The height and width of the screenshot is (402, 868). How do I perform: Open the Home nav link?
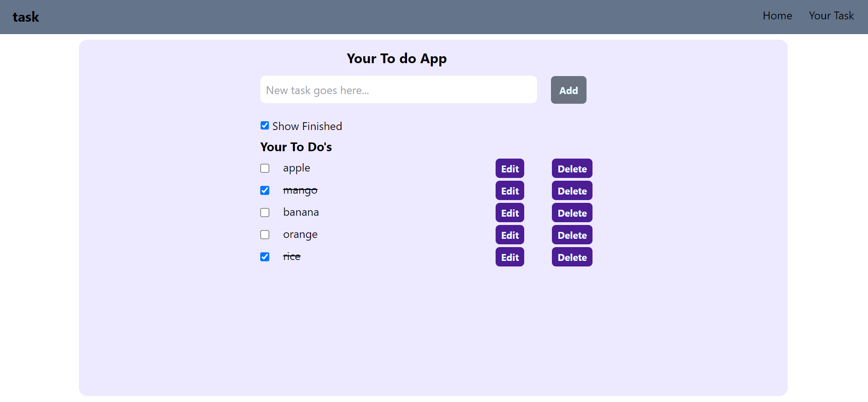tap(777, 16)
